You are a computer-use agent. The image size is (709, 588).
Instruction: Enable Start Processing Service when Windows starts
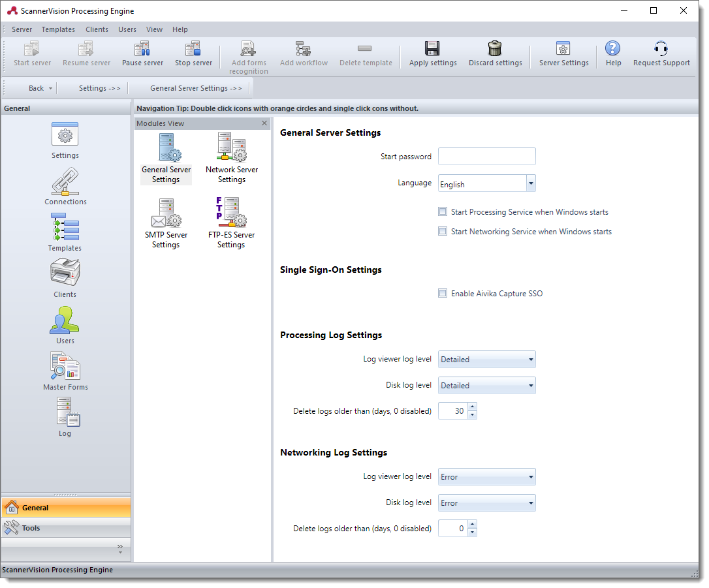point(443,212)
